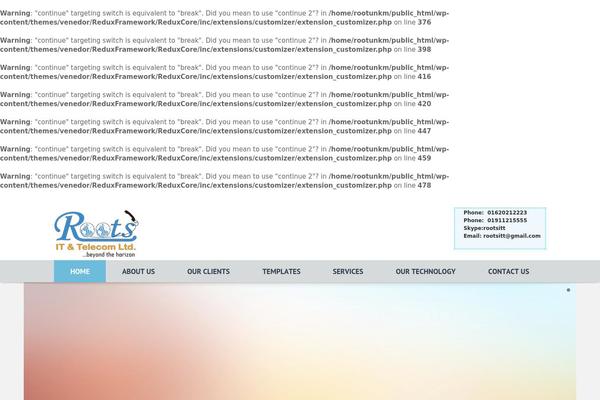
Task: Go to the ABOUT US page
Action: pos(139,271)
